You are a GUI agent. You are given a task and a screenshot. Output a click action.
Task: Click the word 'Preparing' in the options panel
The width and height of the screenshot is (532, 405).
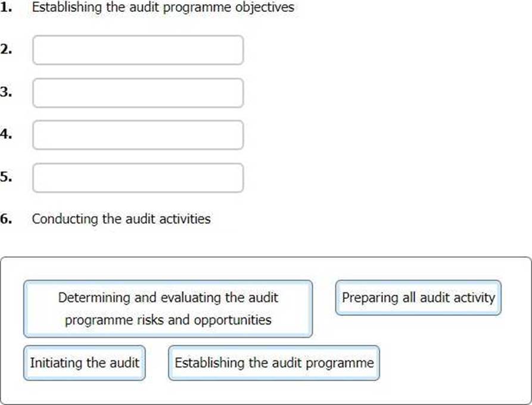(x=370, y=298)
